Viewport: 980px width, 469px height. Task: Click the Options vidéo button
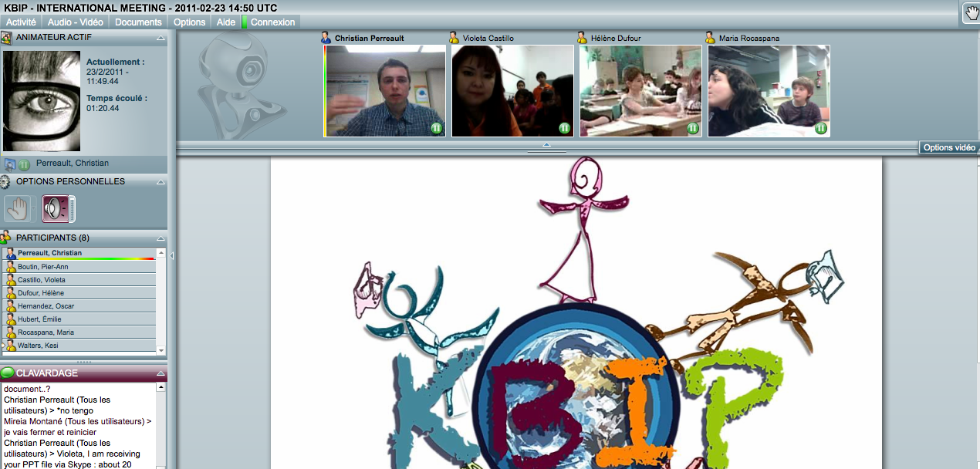click(948, 148)
